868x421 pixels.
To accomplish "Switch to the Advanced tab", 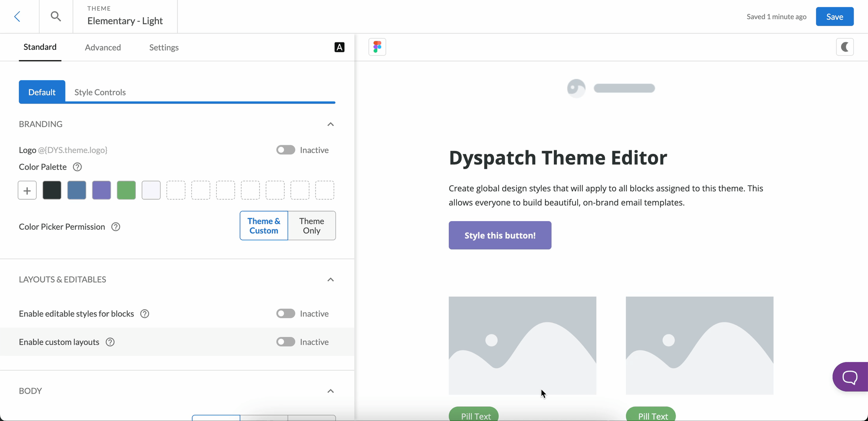I will (x=103, y=48).
